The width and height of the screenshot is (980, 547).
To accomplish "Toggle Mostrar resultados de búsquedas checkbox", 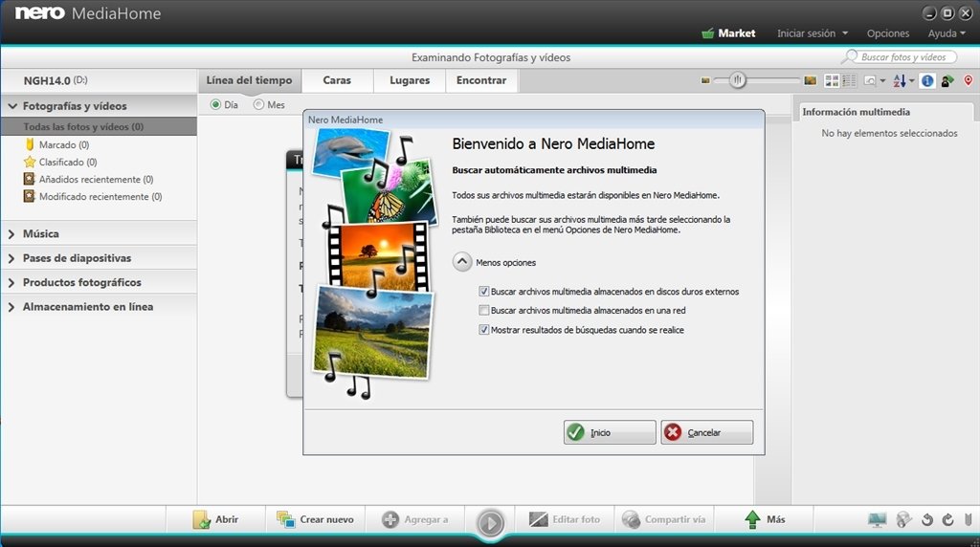I will (x=483, y=330).
